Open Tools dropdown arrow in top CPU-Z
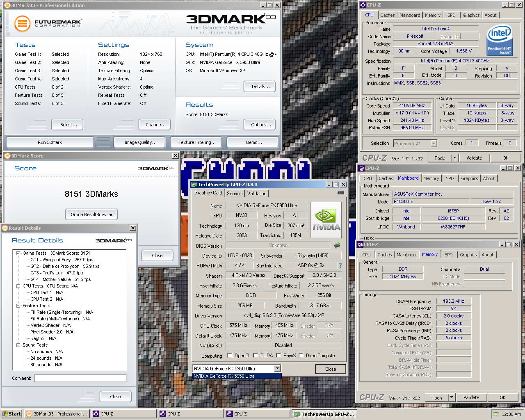This screenshot has height=420, width=525. [x=454, y=158]
